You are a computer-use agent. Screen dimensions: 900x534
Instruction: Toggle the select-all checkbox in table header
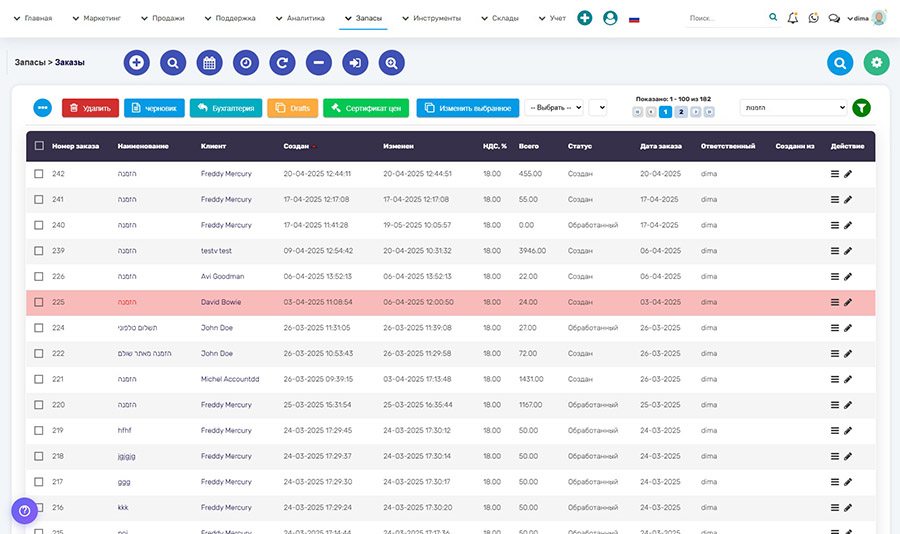point(39,146)
